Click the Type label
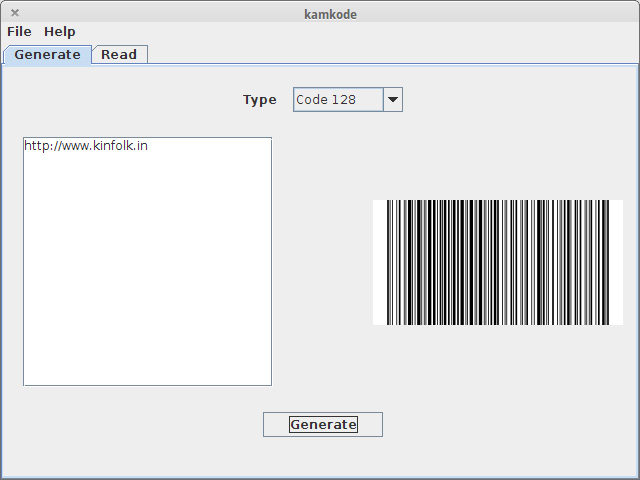 260,100
